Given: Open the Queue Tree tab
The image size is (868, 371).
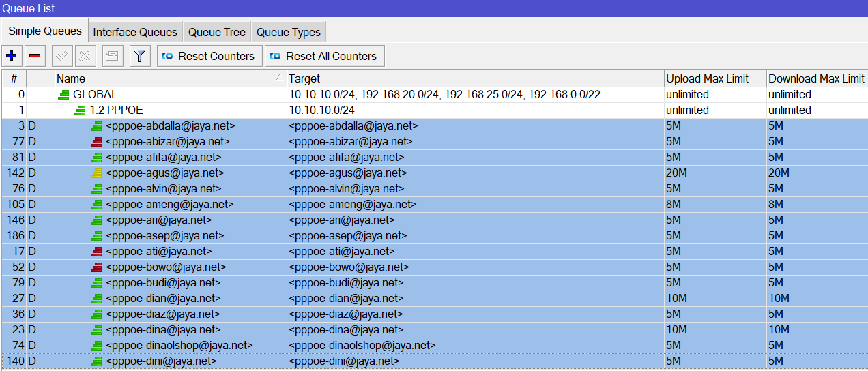Looking at the screenshot, I should point(217,32).
